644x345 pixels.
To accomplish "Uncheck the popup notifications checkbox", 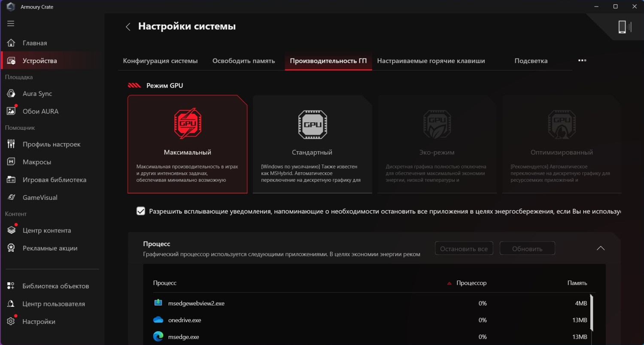I will (x=141, y=211).
